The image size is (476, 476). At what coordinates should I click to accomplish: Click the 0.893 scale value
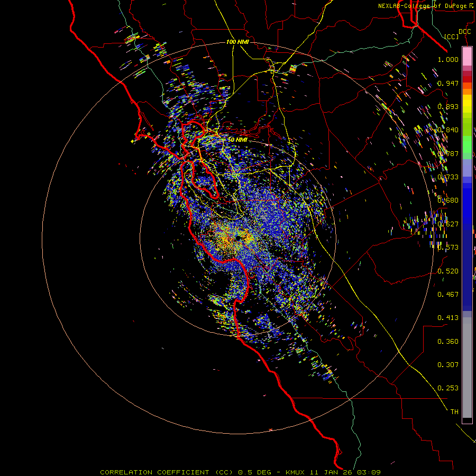click(x=448, y=106)
